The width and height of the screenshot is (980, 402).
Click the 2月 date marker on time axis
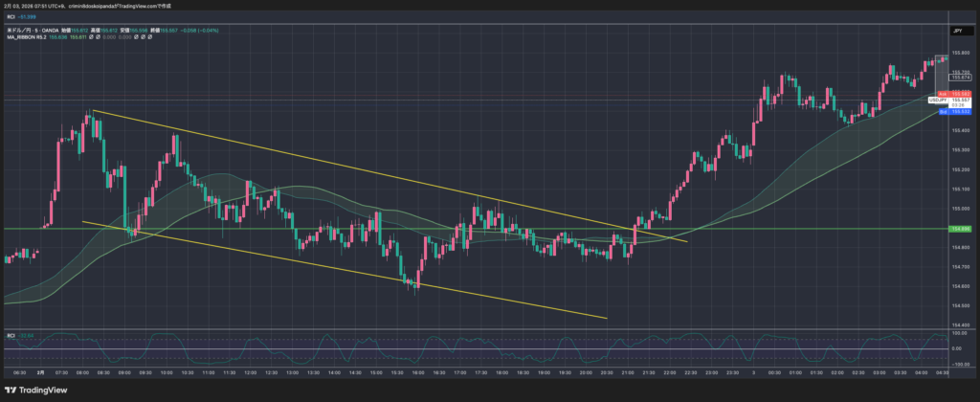[39, 371]
